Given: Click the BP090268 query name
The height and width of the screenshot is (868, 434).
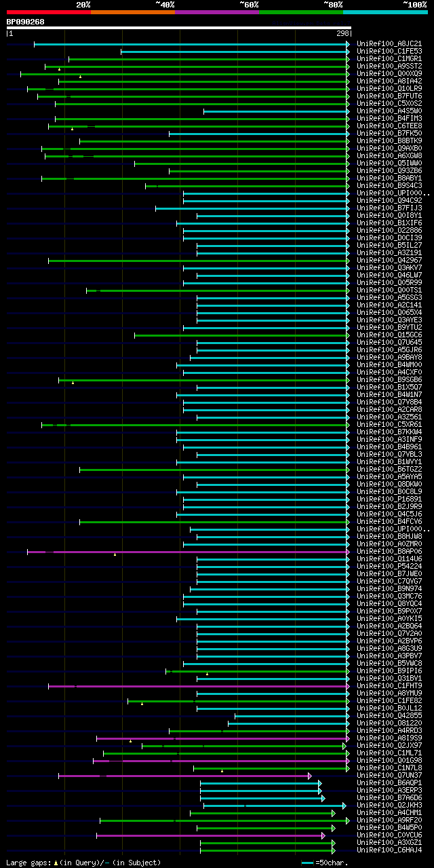Looking at the screenshot, I should [26, 22].
